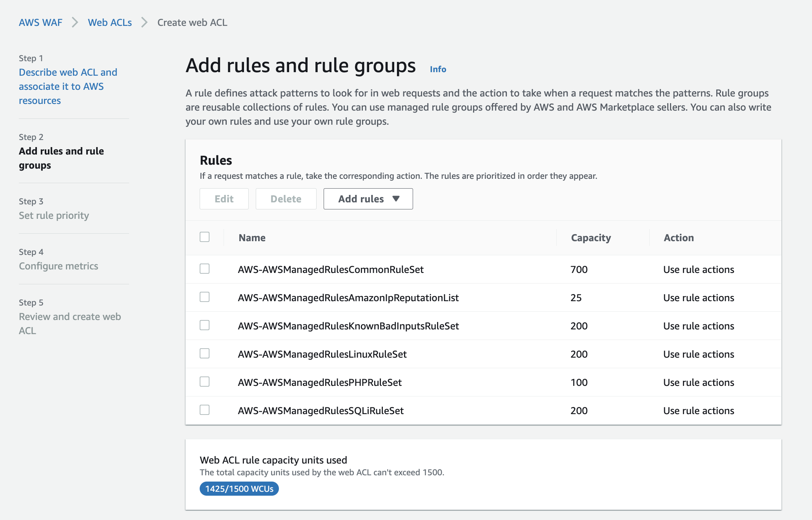Tick the LinuxRuleSet rule checkbox
Image resolution: width=812 pixels, height=520 pixels.
[204, 353]
